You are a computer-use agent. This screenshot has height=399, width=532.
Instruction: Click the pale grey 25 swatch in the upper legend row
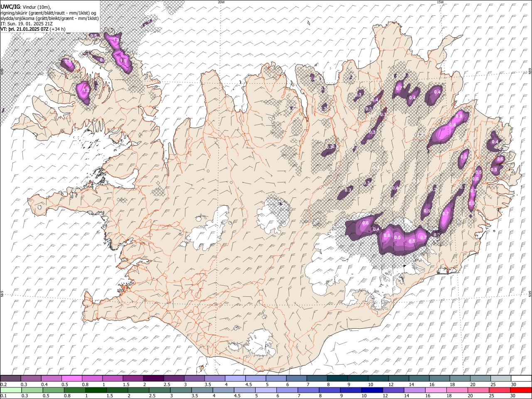(500, 378)
